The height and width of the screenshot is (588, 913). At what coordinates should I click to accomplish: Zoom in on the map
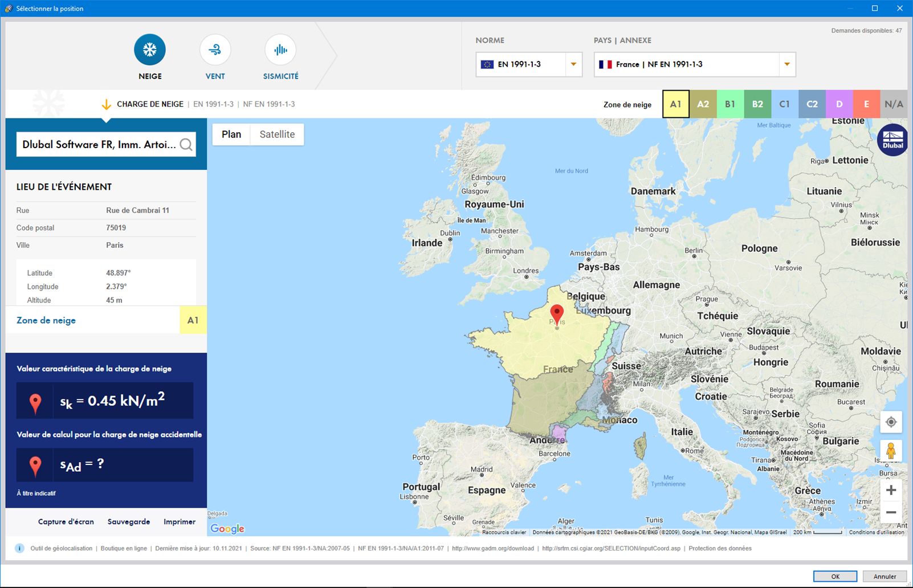pyautogui.click(x=891, y=490)
